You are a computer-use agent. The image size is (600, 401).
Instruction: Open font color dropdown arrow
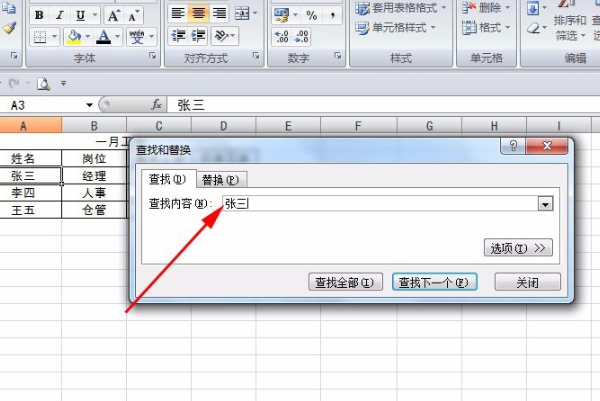(117, 37)
